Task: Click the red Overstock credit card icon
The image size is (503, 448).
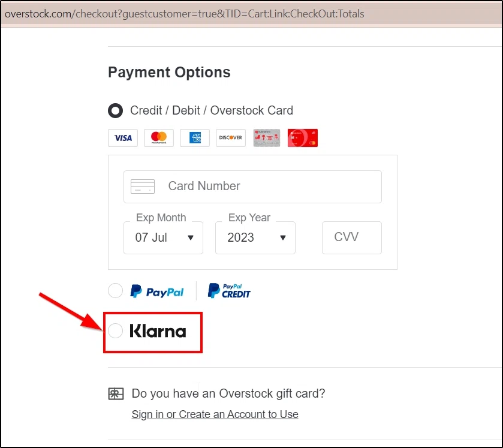Action: 302,138
